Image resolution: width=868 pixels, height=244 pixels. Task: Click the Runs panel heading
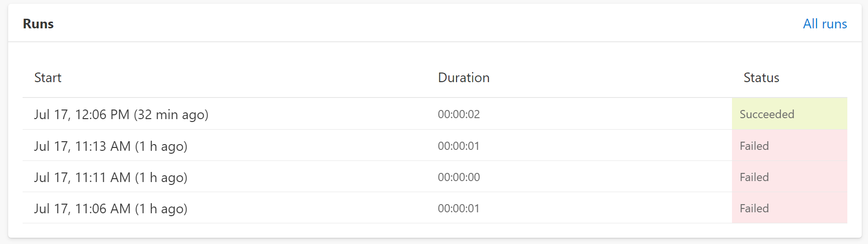pyautogui.click(x=38, y=24)
